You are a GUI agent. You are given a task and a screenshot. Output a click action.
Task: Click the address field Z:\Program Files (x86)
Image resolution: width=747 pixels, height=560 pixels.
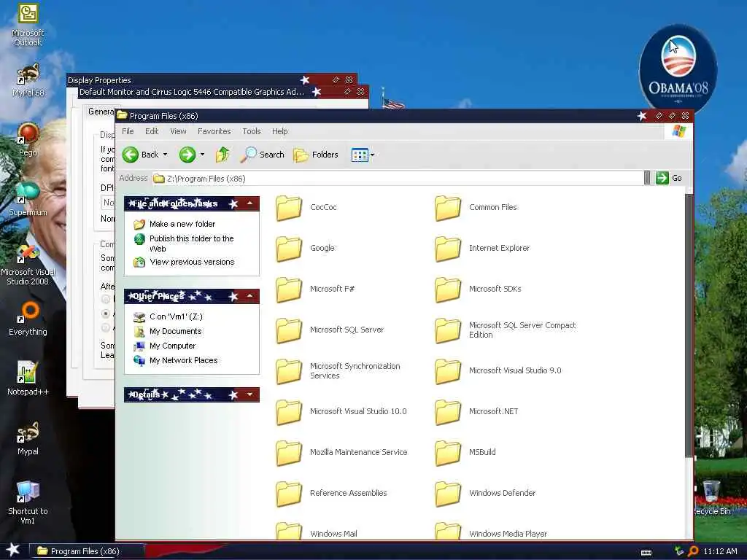tap(398, 179)
